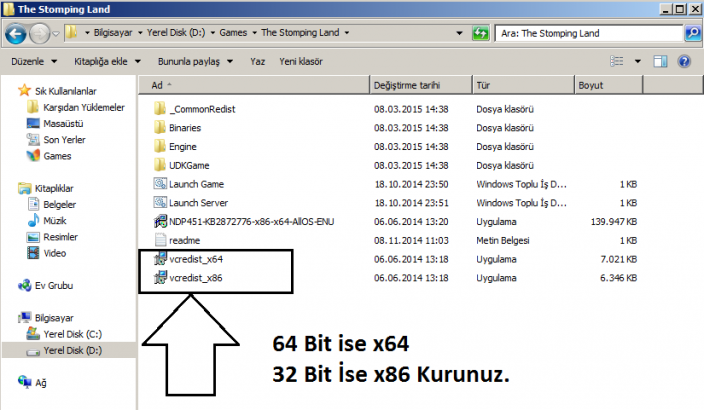Image resolution: width=704 pixels, height=410 pixels.
Task: Select the Engine folder icon
Action: 159,146
